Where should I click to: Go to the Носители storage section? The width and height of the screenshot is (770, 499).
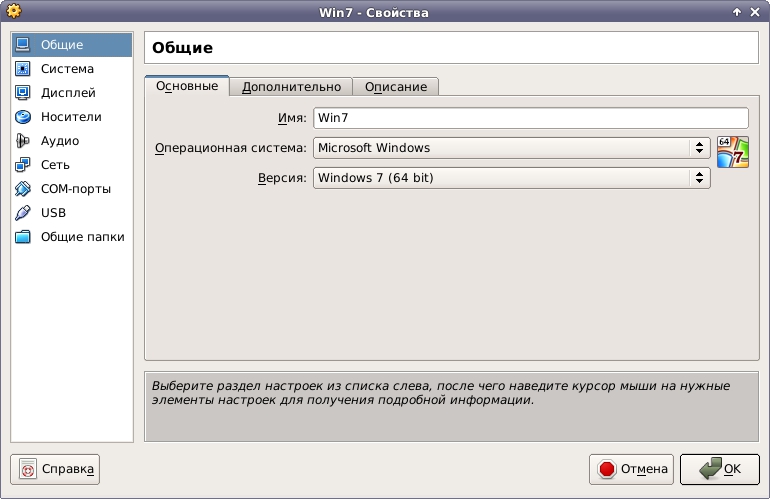(x=72, y=117)
